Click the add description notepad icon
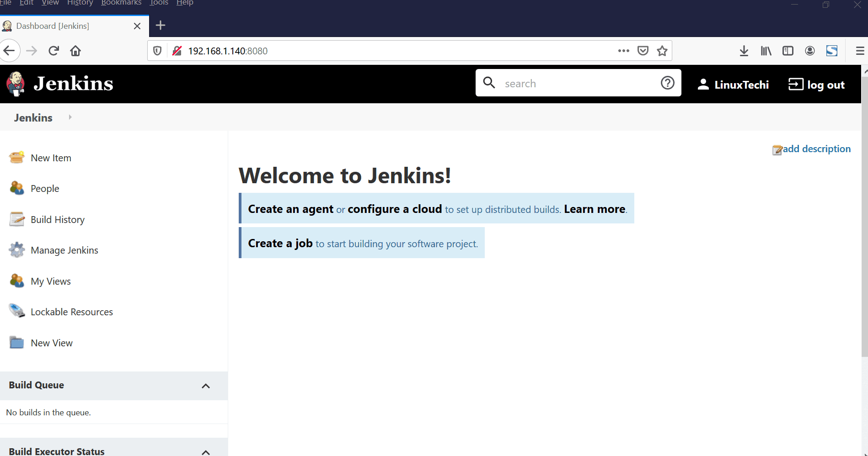Screen dimensions: 868x456 777,150
